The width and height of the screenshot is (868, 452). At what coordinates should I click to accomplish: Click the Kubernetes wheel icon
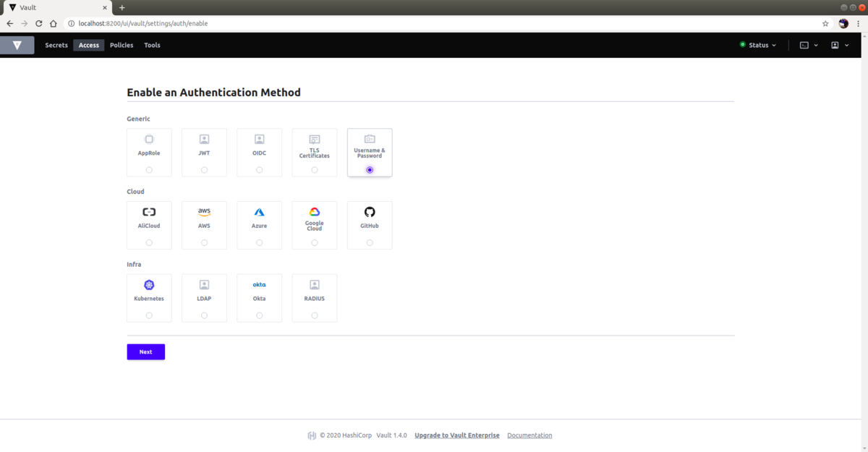pyautogui.click(x=149, y=285)
